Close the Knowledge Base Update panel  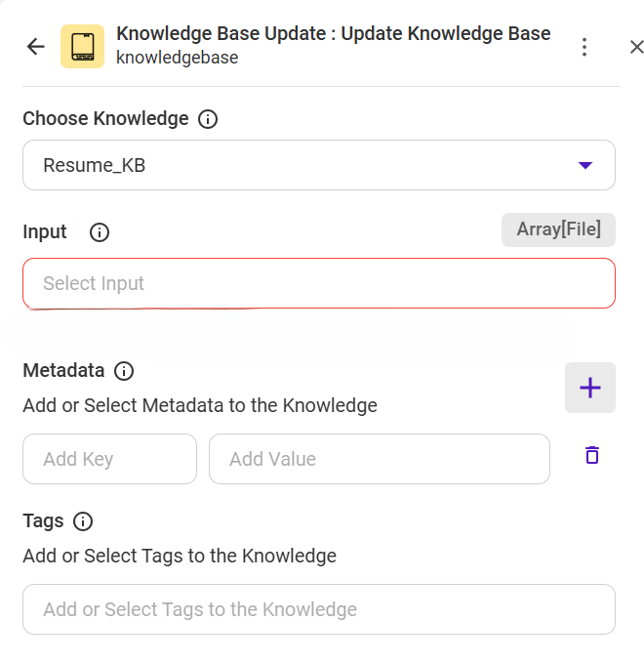[636, 46]
